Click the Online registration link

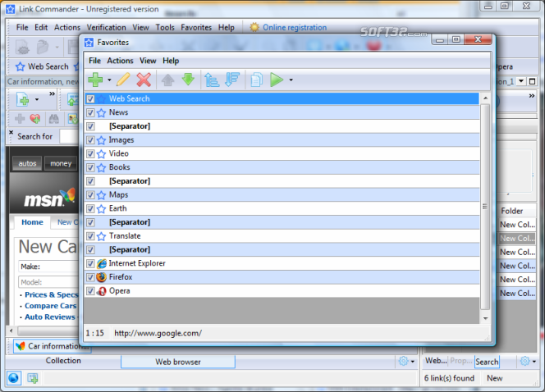(295, 27)
